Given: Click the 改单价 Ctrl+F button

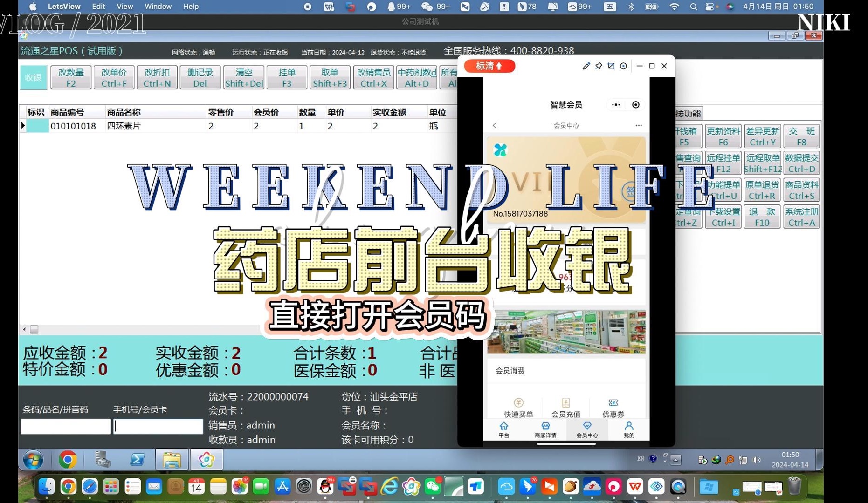Looking at the screenshot, I should pos(114,77).
